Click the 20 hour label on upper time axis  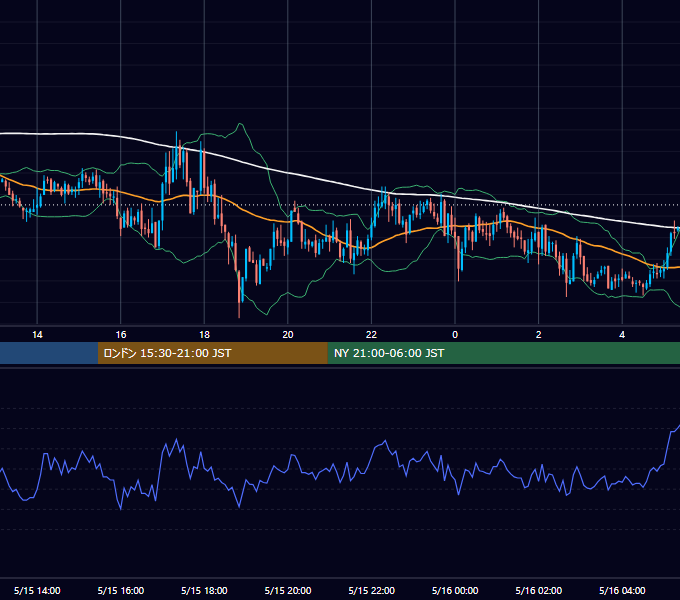pos(288,335)
